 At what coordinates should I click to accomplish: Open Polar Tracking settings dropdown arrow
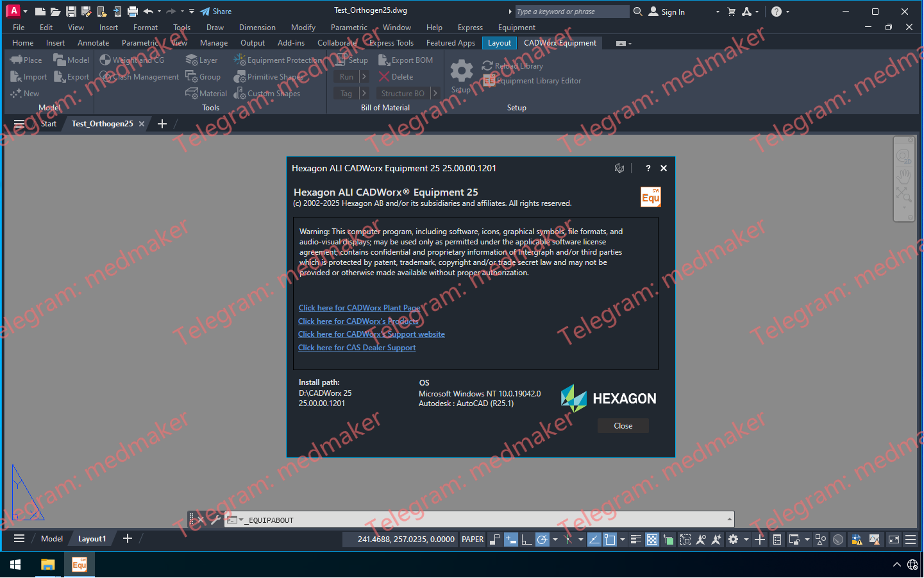[555, 540]
